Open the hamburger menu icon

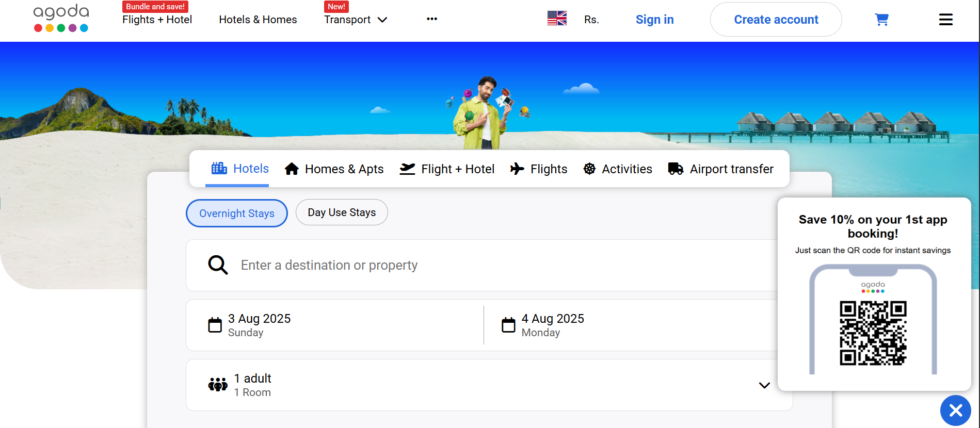point(945,20)
